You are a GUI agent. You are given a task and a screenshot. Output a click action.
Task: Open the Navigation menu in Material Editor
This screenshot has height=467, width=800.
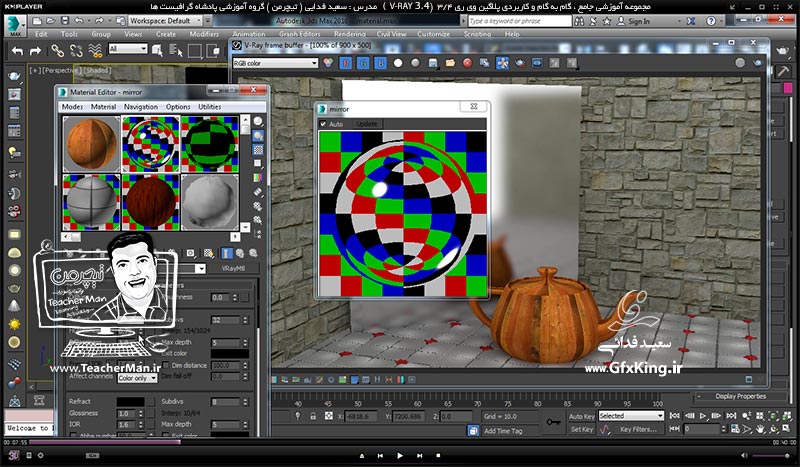tap(141, 107)
